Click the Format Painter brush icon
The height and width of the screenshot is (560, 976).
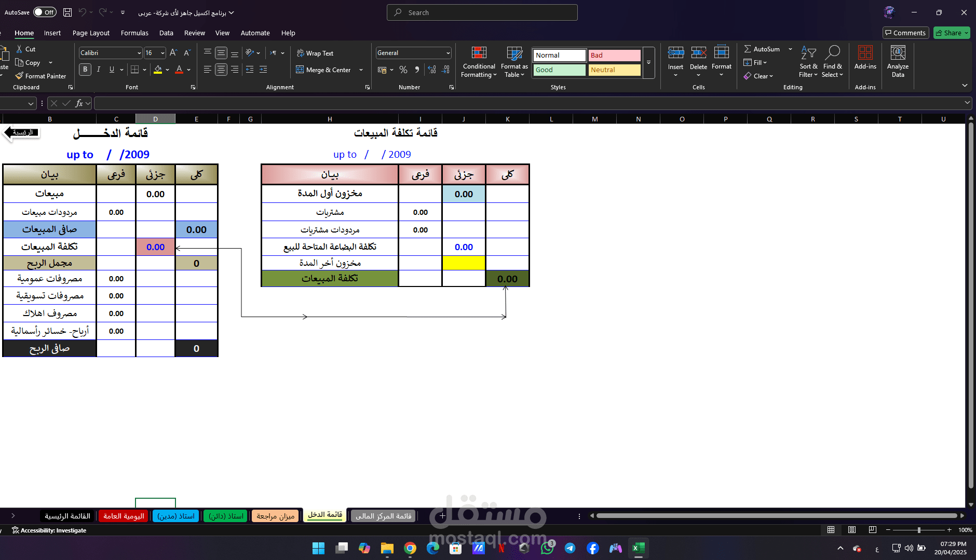(x=19, y=76)
